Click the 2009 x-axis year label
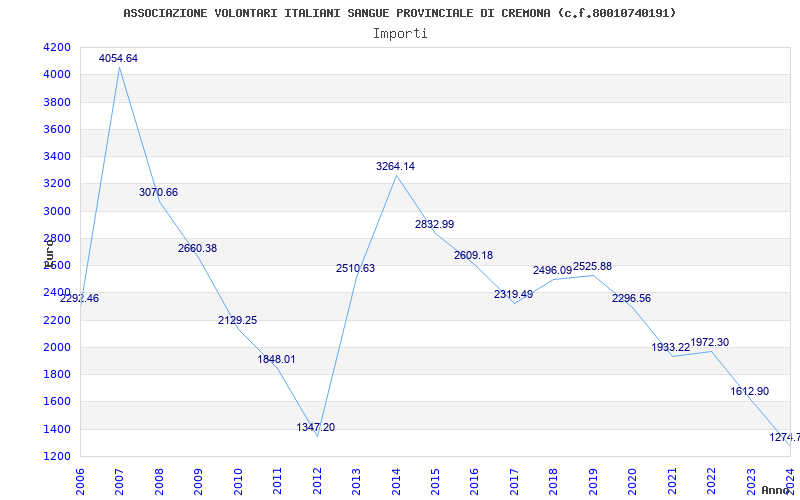This screenshot has width=800, height=500. 198,481
